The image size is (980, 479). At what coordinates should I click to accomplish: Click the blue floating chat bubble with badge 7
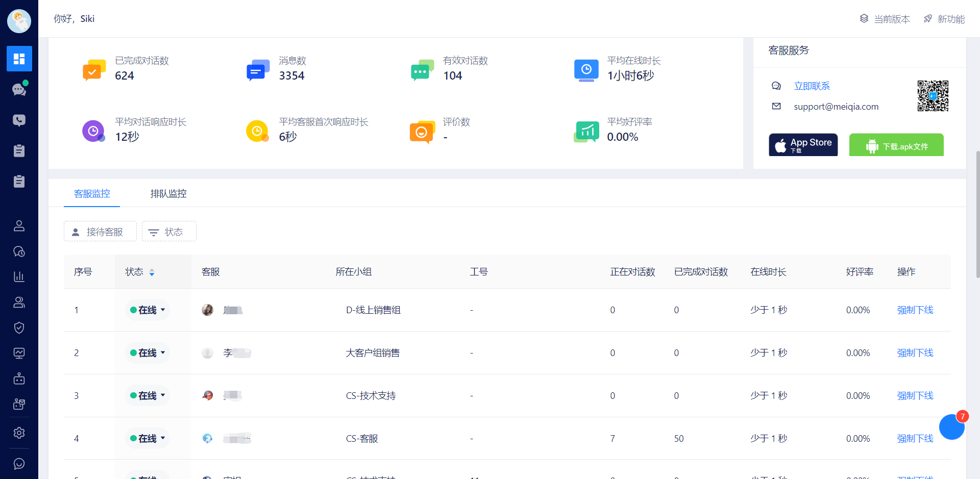951,427
